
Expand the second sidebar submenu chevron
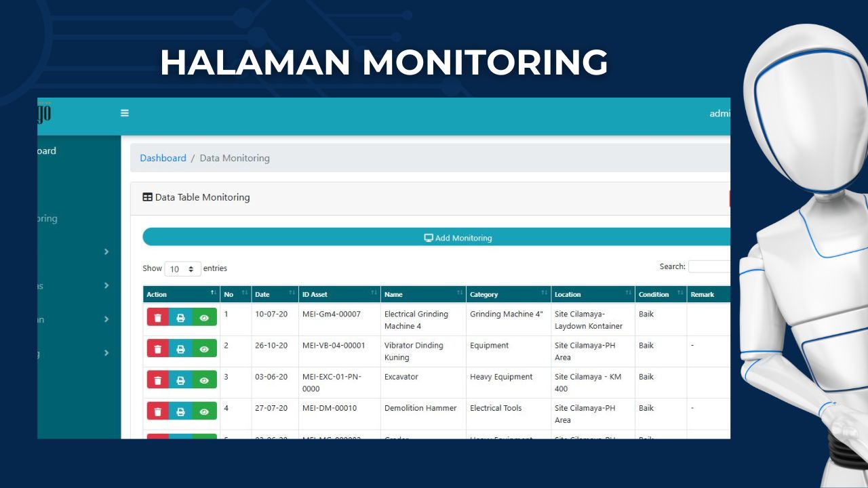106,285
